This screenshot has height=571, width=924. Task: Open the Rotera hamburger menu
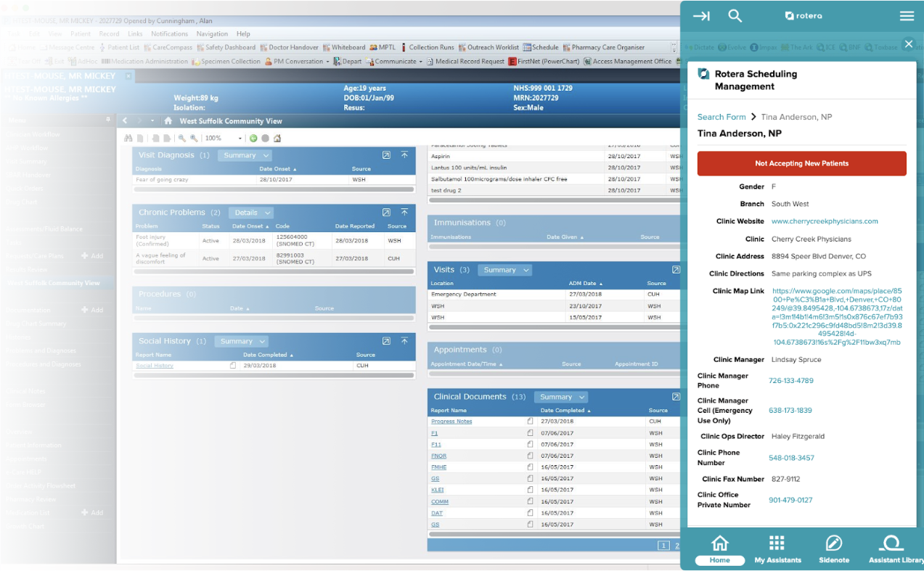point(907,16)
